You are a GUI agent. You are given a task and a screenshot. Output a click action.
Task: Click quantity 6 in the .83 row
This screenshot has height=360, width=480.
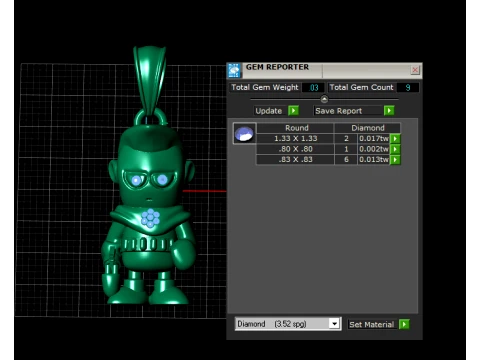(x=346, y=160)
